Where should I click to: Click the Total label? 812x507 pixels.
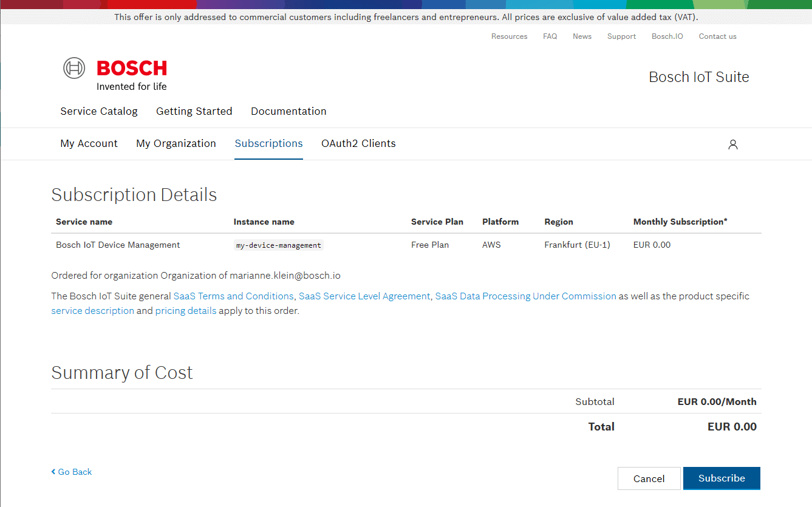point(601,427)
